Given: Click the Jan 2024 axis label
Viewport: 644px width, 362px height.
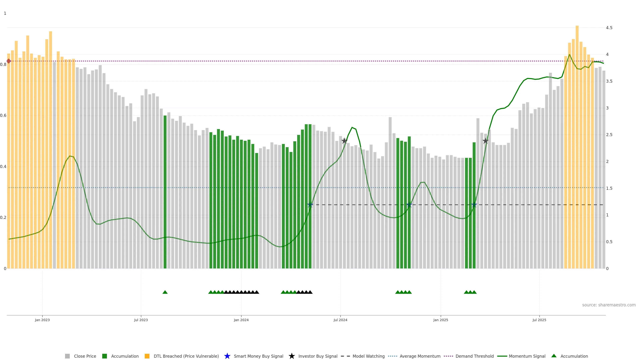Looking at the screenshot, I should pyautogui.click(x=241, y=320).
